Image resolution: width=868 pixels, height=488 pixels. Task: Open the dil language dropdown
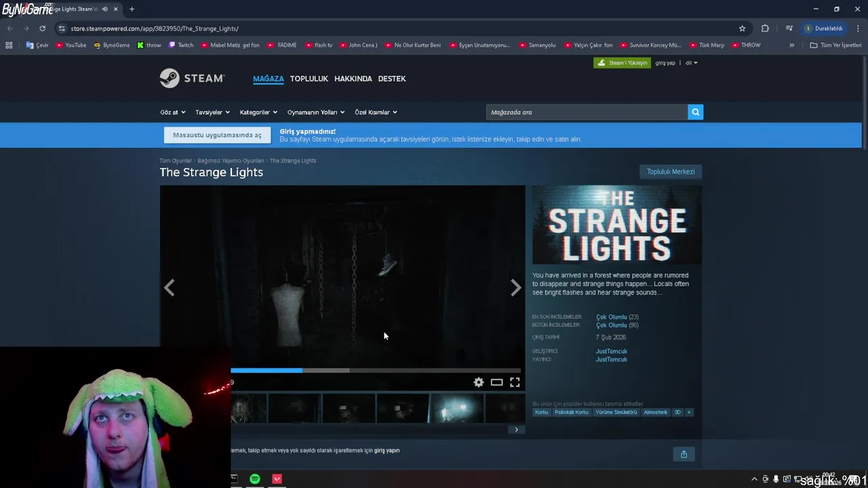click(x=691, y=63)
